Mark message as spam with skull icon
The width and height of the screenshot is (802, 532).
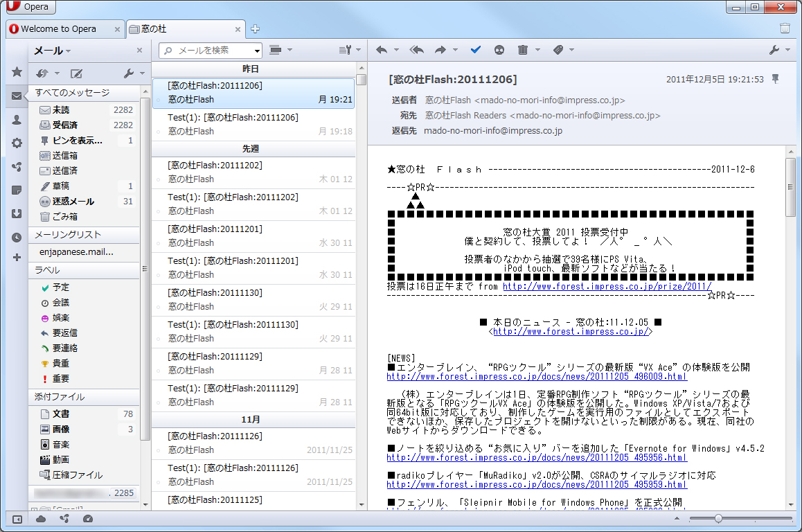(499, 49)
